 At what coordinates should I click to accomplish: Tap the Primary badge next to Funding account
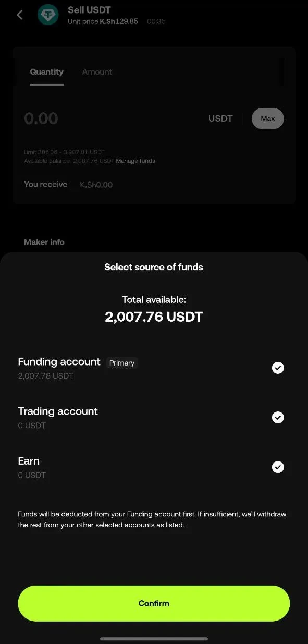tap(122, 363)
